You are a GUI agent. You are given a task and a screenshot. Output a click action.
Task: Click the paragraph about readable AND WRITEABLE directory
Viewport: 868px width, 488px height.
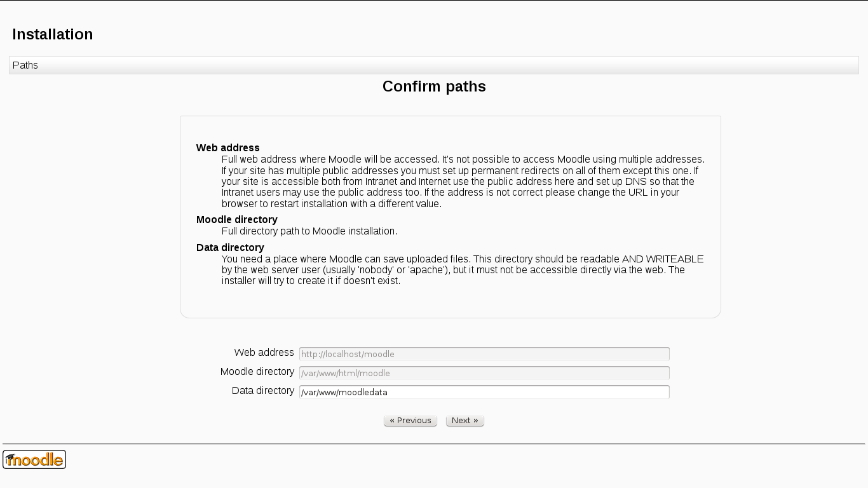click(x=463, y=270)
